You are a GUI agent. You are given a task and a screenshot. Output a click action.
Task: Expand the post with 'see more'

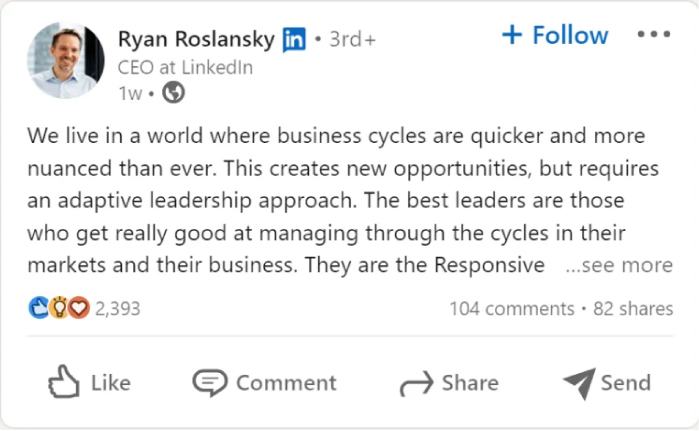click(619, 265)
